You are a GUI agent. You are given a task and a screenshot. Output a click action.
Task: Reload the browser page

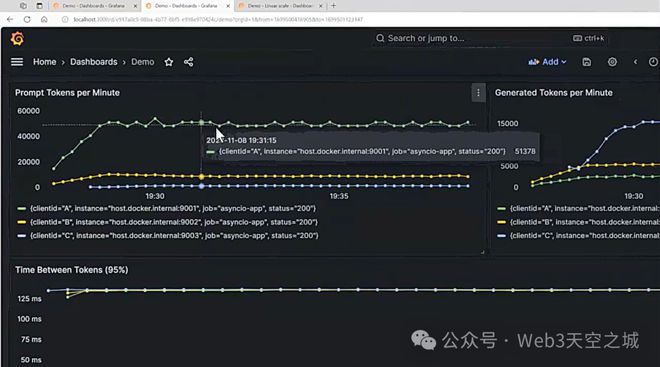[27, 19]
